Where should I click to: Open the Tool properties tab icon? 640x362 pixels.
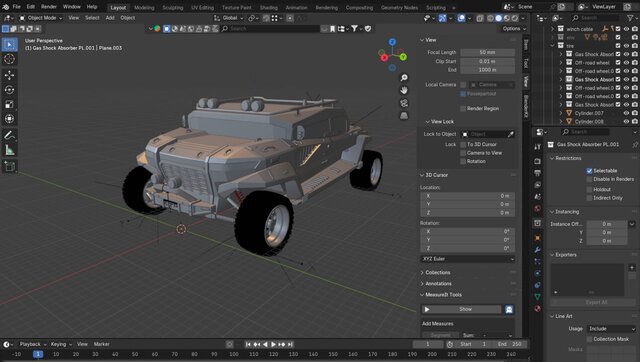[537, 147]
